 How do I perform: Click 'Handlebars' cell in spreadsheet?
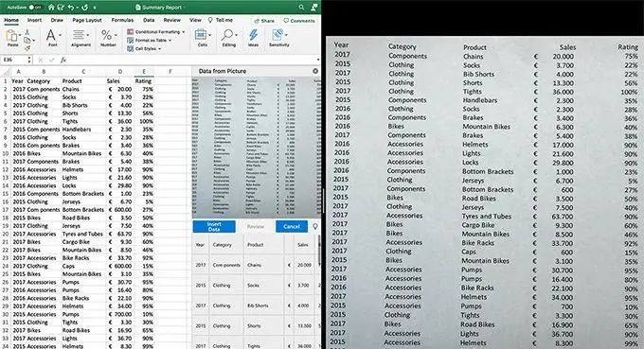[83, 130]
